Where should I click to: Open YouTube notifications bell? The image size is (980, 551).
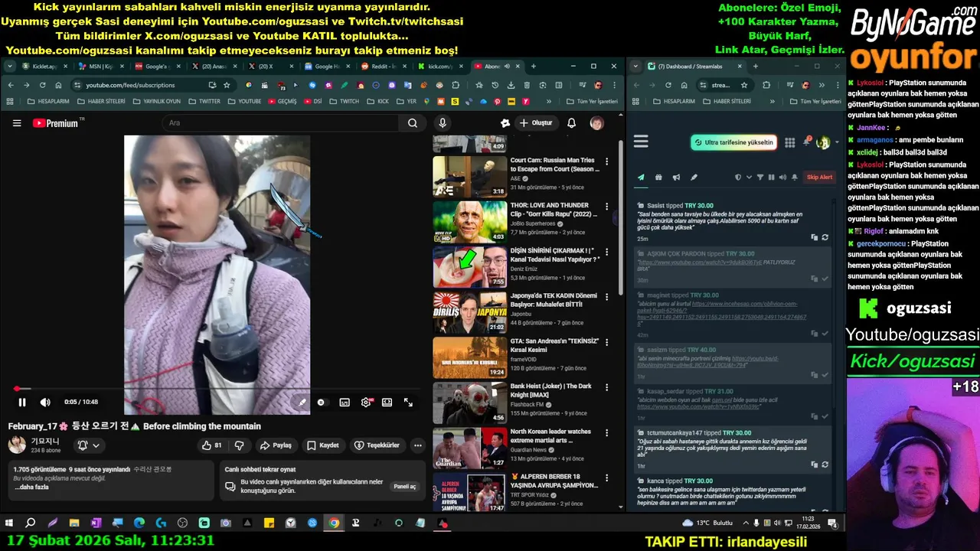571,123
